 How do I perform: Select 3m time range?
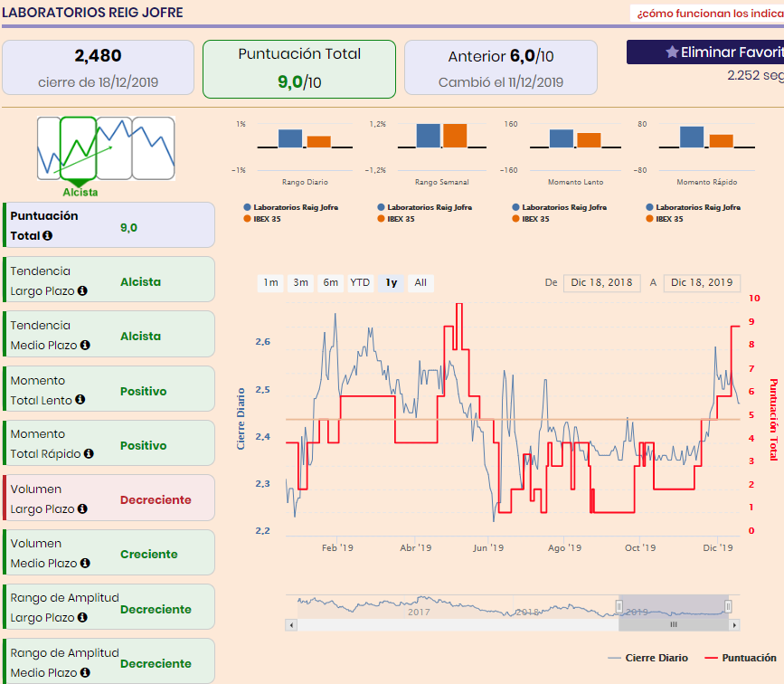pyautogui.click(x=300, y=282)
